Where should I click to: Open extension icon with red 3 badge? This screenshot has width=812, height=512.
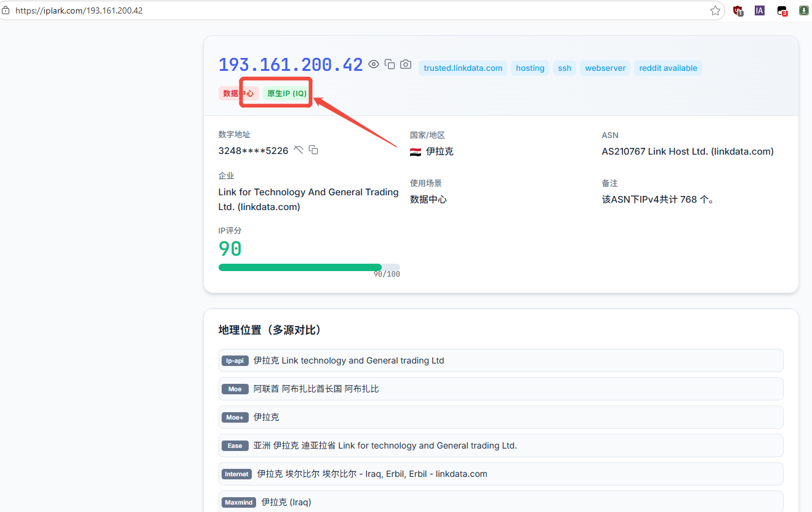[x=782, y=10]
